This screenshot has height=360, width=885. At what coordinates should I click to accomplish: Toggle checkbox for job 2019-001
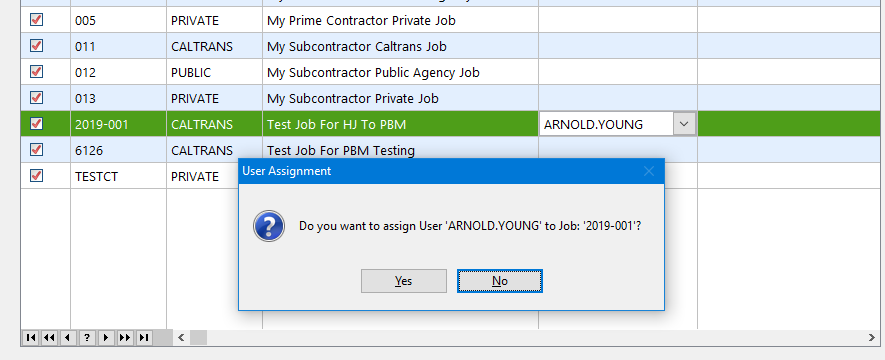click(36, 124)
